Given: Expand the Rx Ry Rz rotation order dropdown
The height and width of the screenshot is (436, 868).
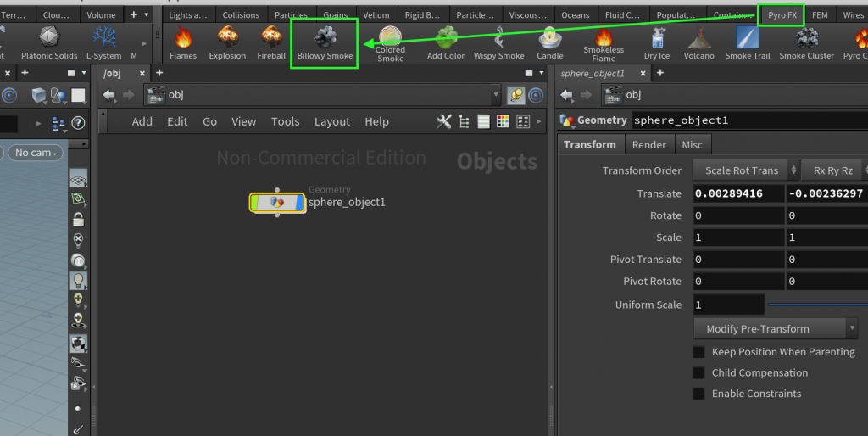Looking at the screenshot, I should pyautogui.click(x=833, y=170).
